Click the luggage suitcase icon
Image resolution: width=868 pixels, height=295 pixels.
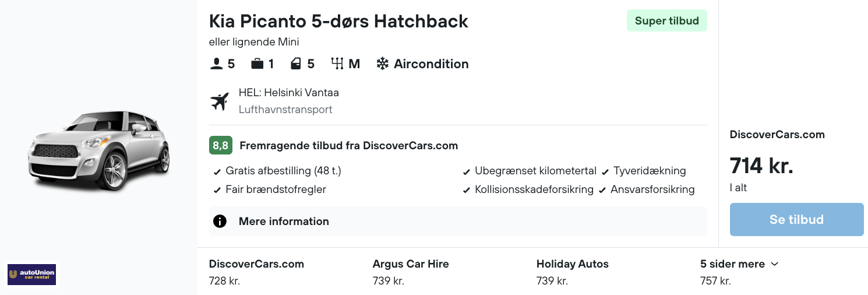coord(257,64)
